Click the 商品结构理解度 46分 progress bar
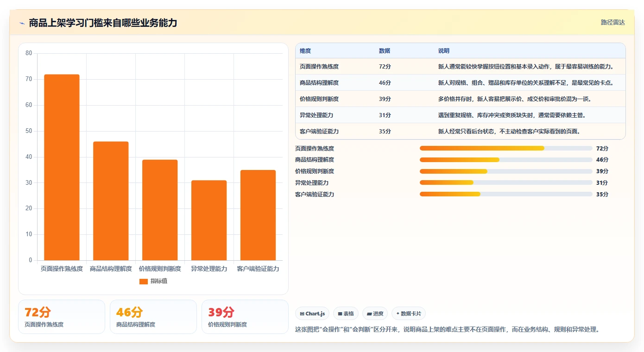 coord(506,160)
